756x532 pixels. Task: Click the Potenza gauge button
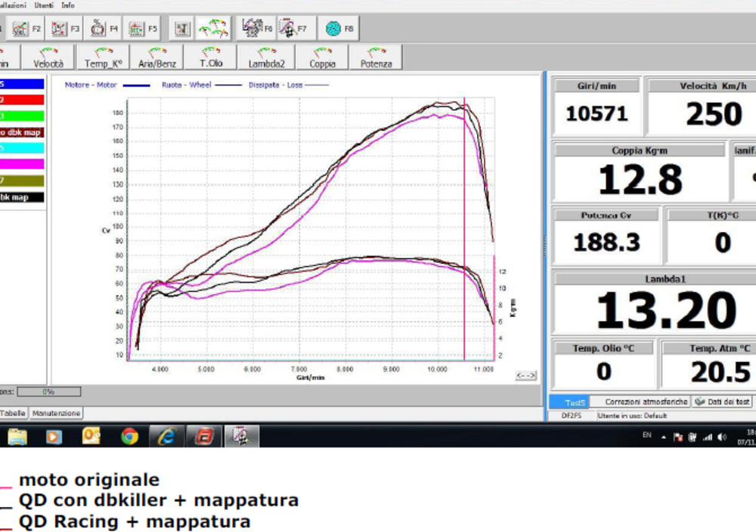tap(376, 58)
